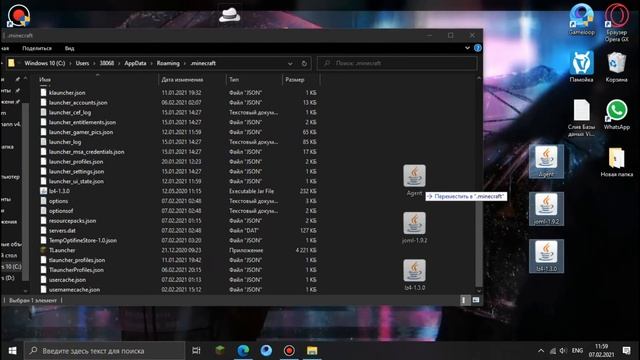Open the Recycle Bin (Корзина) icon on the desktop

click(x=616, y=67)
